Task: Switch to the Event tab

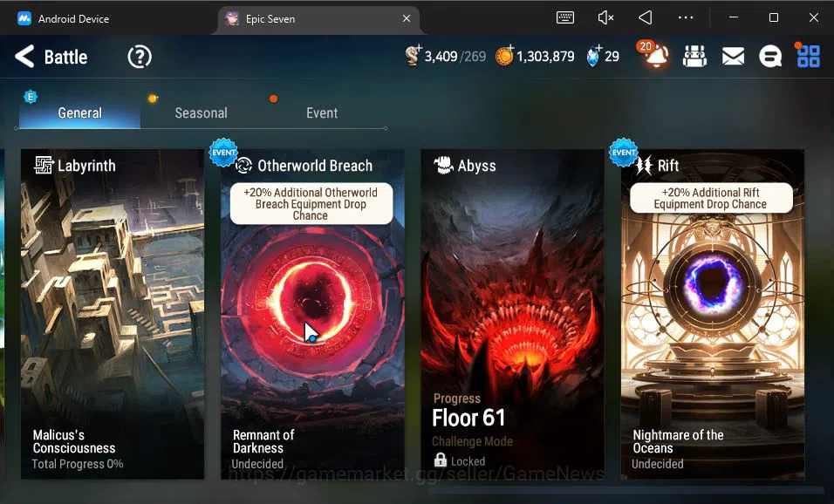Action: point(322,112)
